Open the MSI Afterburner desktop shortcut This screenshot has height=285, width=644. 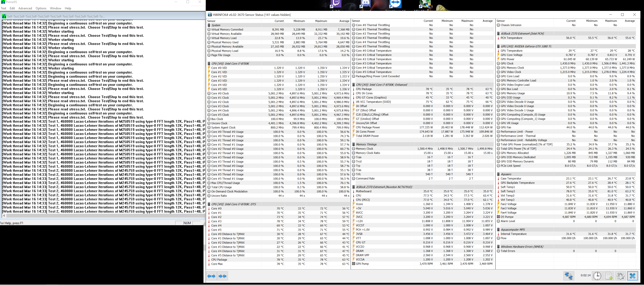[x=425, y=5]
